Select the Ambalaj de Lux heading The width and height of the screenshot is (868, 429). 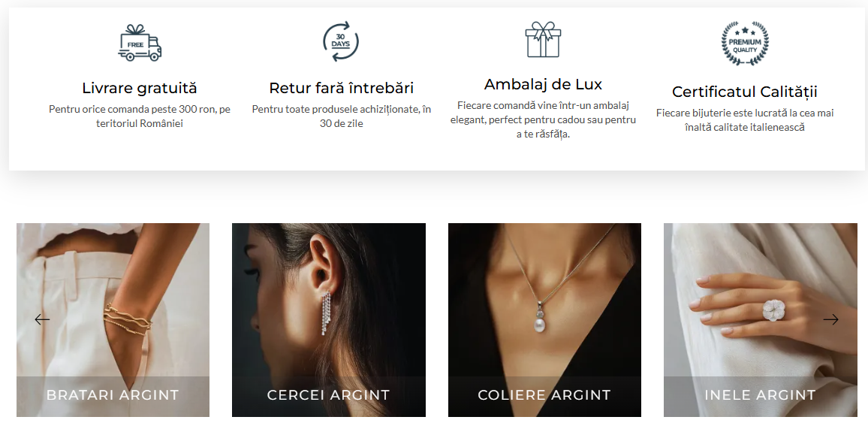click(x=543, y=84)
